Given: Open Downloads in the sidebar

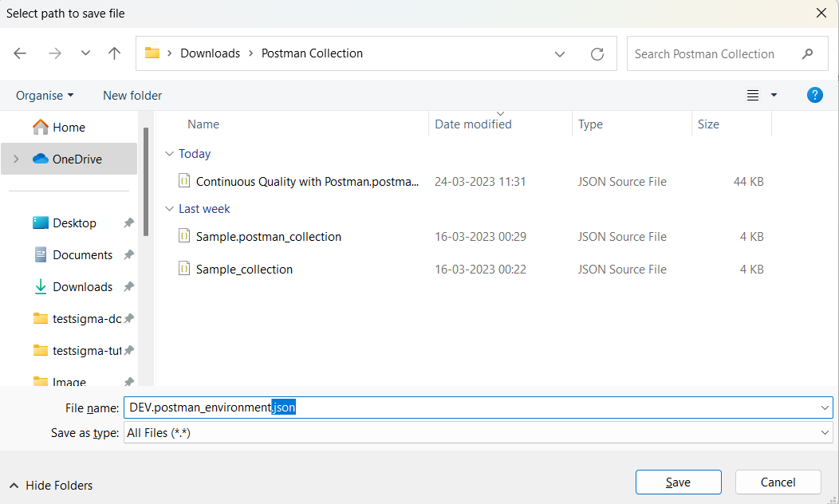Looking at the screenshot, I should point(73,287).
